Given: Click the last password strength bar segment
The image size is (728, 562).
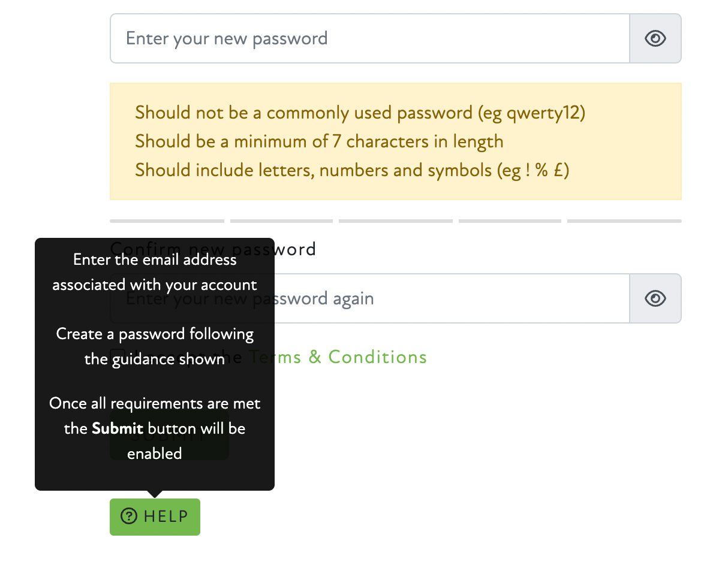Looking at the screenshot, I should coord(624,221).
